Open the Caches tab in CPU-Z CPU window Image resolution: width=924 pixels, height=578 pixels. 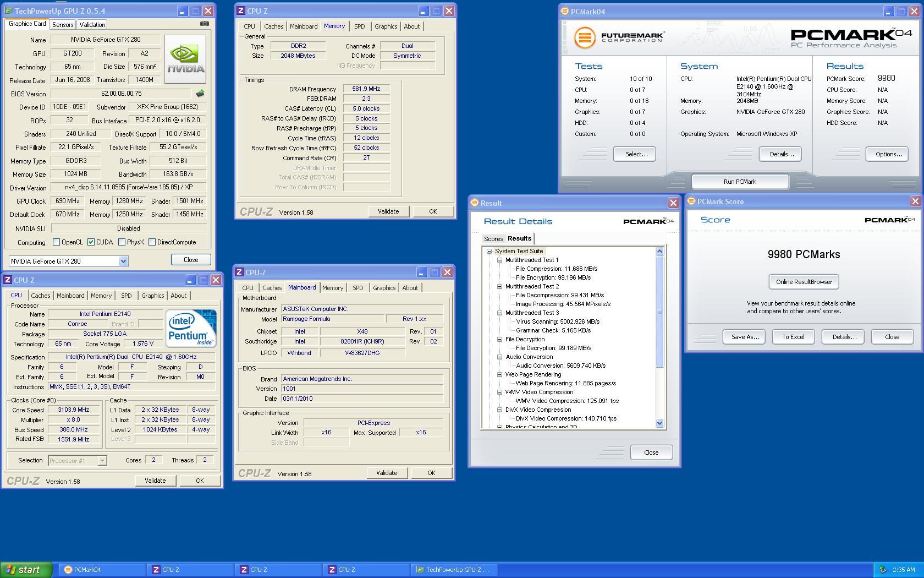(40, 296)
